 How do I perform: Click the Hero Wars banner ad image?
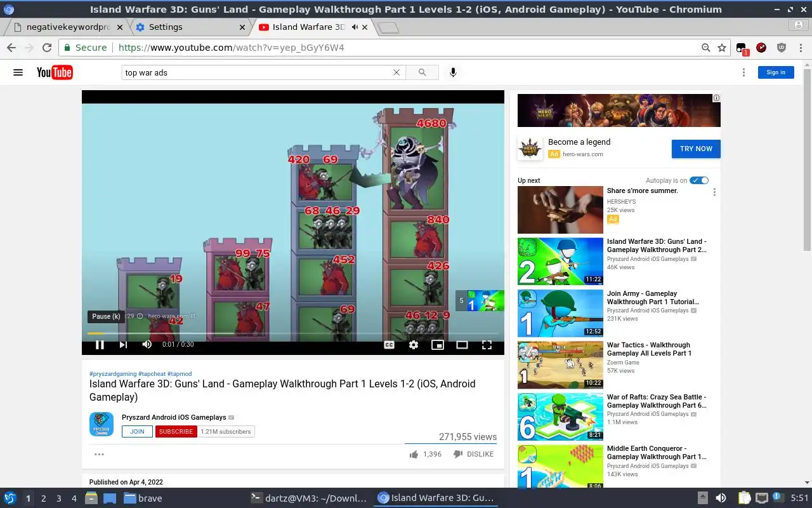click(x=619, y=110)
